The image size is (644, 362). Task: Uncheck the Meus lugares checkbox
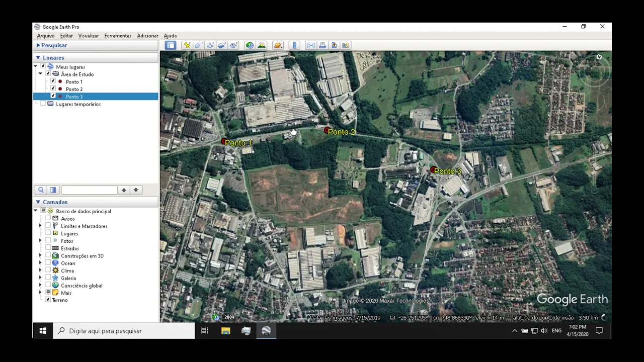click(x=43, y=67)
